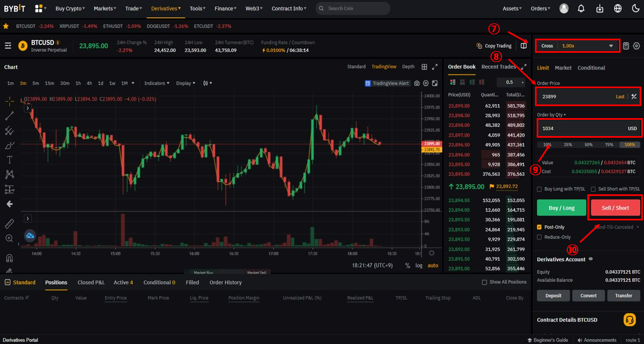644x344 pixels.
Task: Open the Cross 1.00x leverage dropdown
Action: pyautogui.click(x=578, y=46)
